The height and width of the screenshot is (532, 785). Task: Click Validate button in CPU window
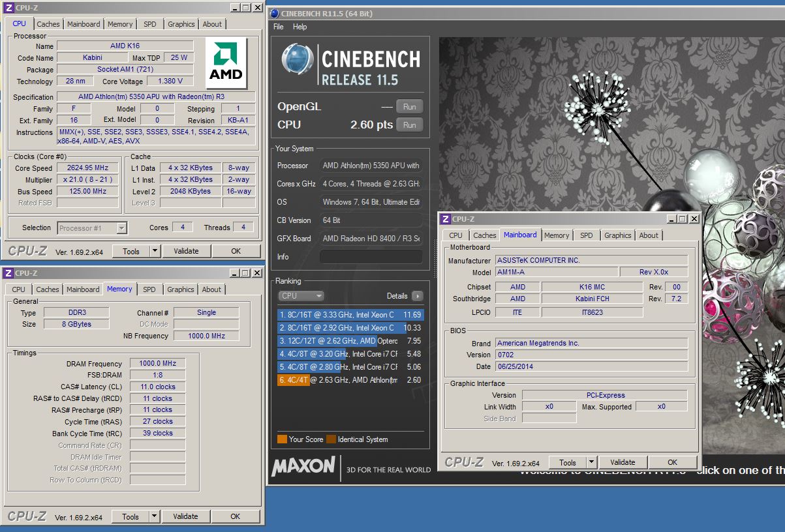[186, 251]
